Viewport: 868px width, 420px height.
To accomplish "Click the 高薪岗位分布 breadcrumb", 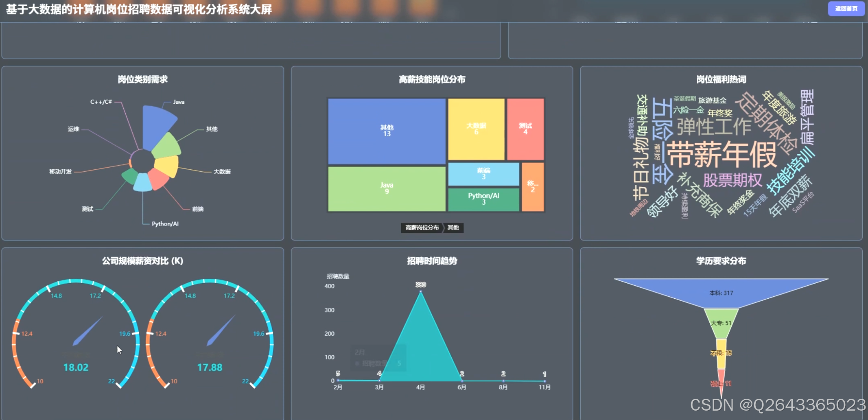I will click(x=422, y=227).
